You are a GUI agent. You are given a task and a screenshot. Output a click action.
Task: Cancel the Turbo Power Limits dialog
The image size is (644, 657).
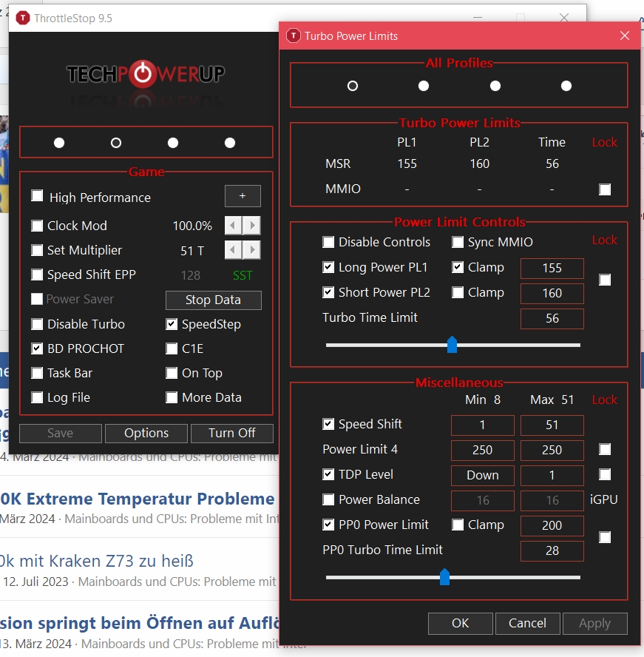[528, 623]
